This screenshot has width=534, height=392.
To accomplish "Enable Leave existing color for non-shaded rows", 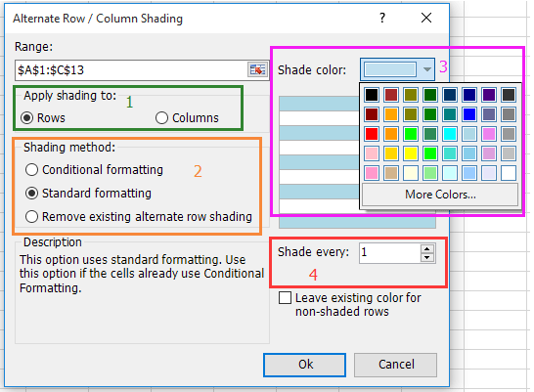I will (285, 298).
